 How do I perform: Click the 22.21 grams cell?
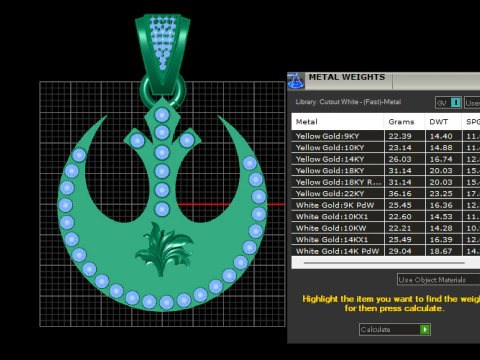[405, 228]
